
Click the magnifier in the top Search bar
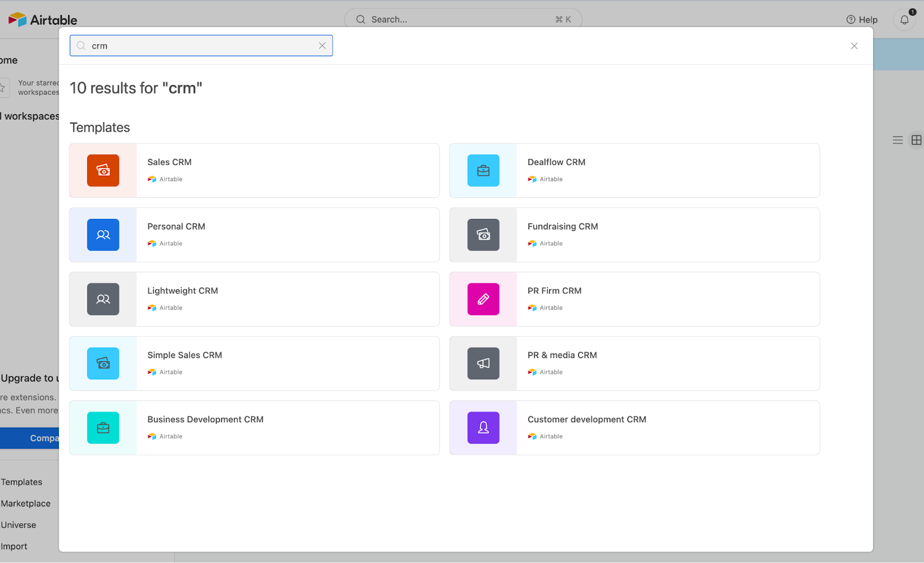[x=361, y=19]
